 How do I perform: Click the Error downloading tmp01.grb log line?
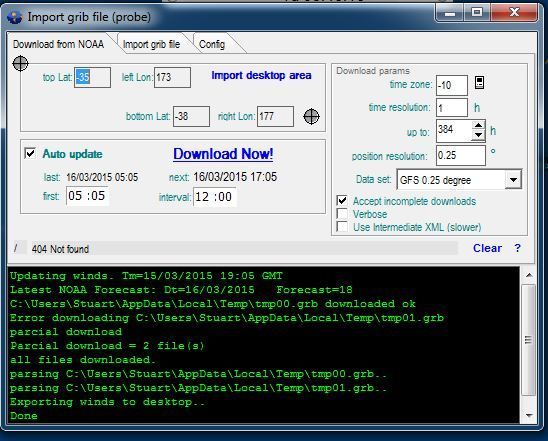(227, 318)
